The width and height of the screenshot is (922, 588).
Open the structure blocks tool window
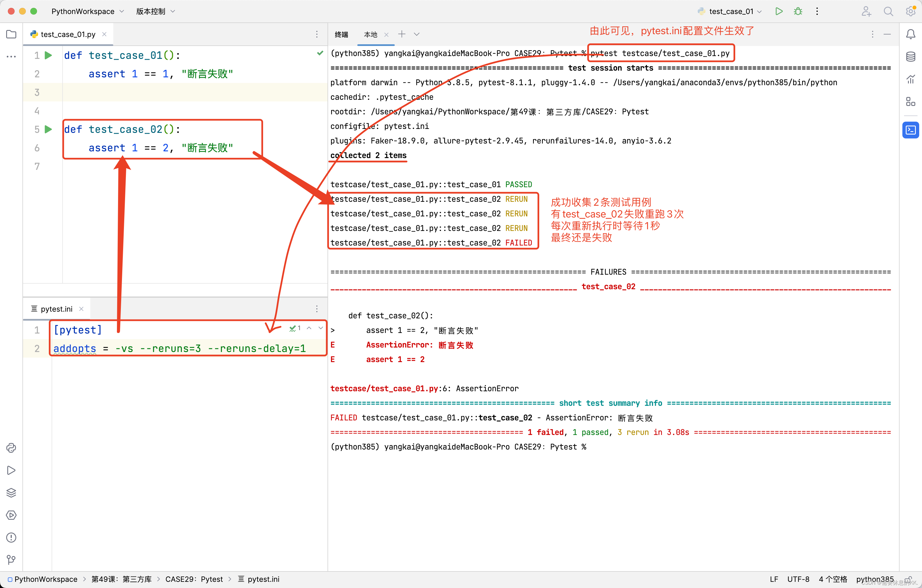[911, 101]
